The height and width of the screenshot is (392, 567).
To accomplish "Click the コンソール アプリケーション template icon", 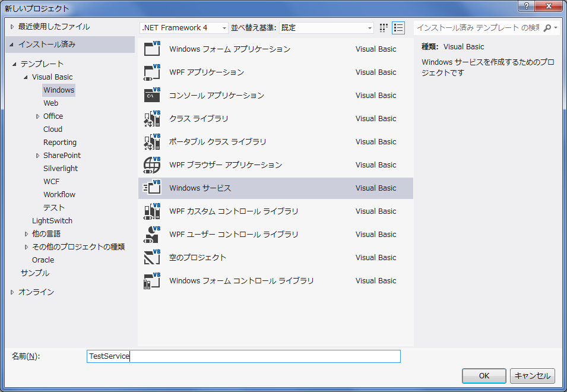I will click(152, 95).
